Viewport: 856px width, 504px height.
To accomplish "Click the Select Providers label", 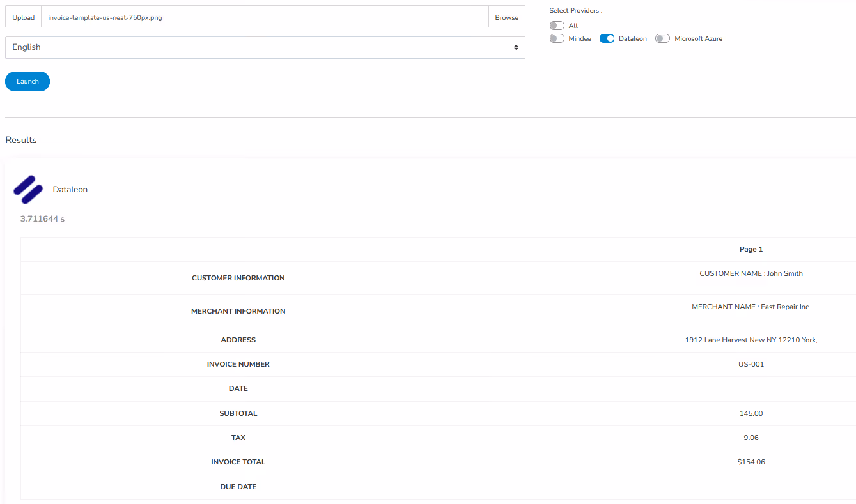I will point(575,11).
